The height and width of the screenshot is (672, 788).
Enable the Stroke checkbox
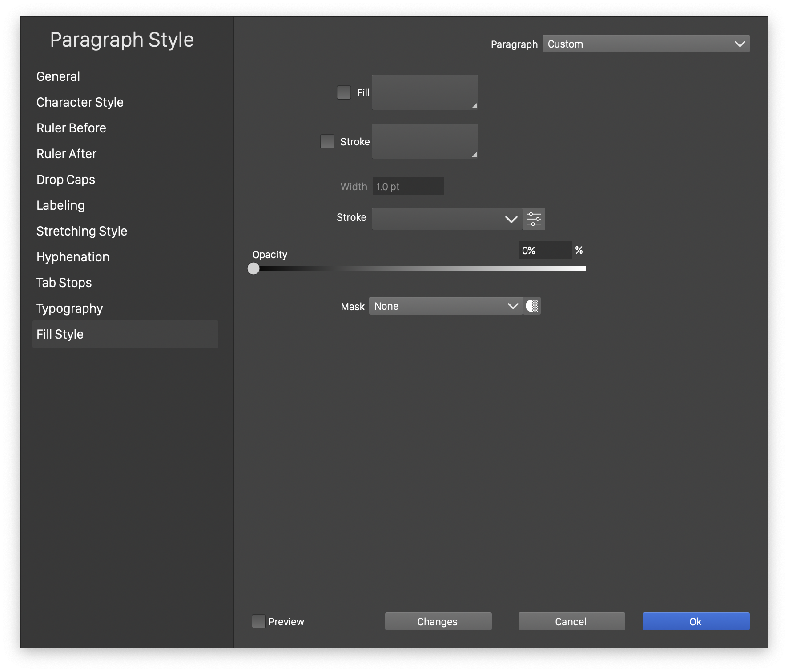click(327, 141)
